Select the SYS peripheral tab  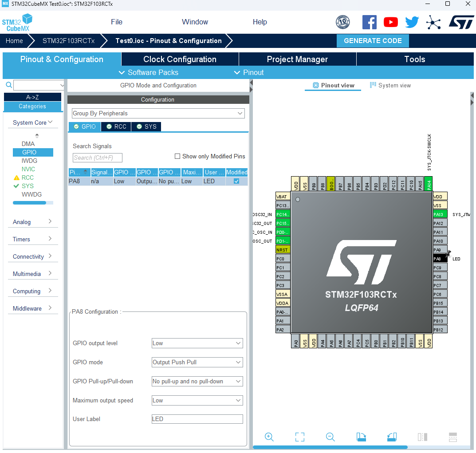point(146,126)
